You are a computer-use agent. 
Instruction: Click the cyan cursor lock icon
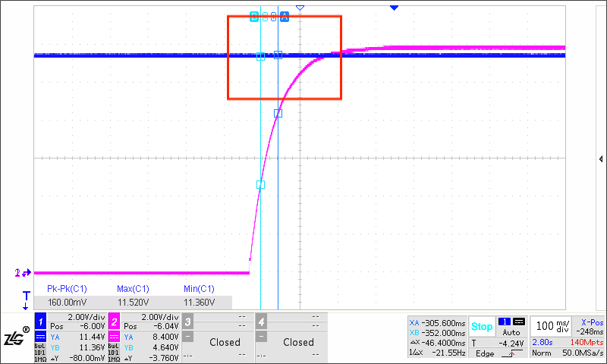(x=265, y=17)
